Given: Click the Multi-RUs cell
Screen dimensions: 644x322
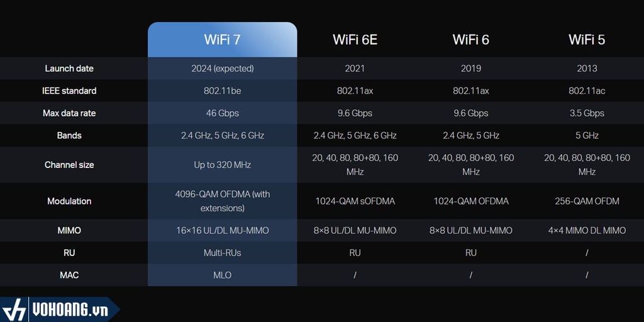Looking at the screenshot, I should [222, 253].
